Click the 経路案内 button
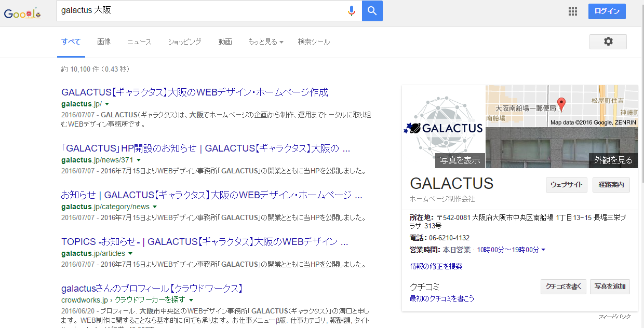Screen dimensions: 644x328 click(x=611, y=185)
